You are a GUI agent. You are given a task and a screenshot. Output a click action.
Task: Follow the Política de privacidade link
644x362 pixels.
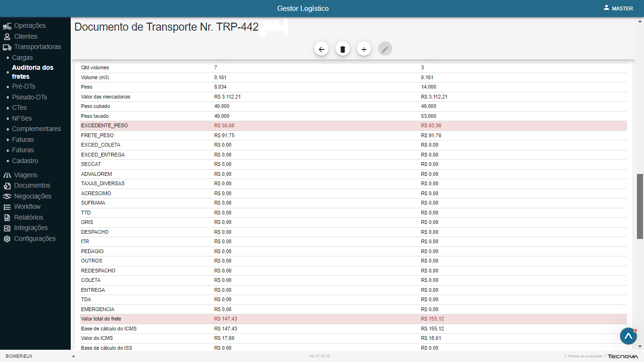(585, 356)
